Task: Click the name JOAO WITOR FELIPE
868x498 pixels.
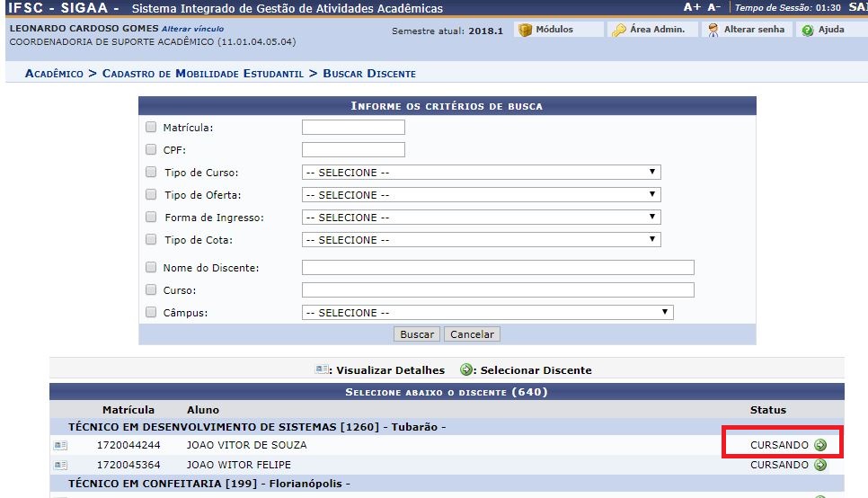Action: click(x=239, y=465)
